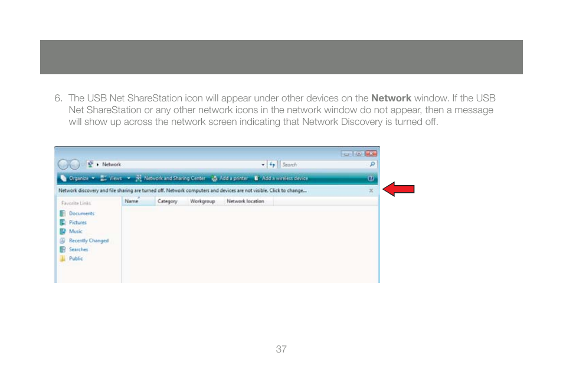This screenshot has height=392, width=563.
Task: Click the Organize toolbar icon
Action: [64, 178]
